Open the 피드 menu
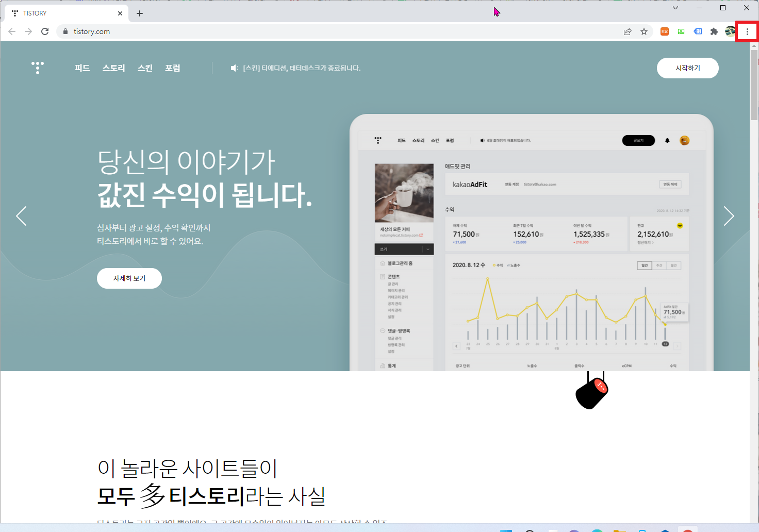 coord(82,68)
